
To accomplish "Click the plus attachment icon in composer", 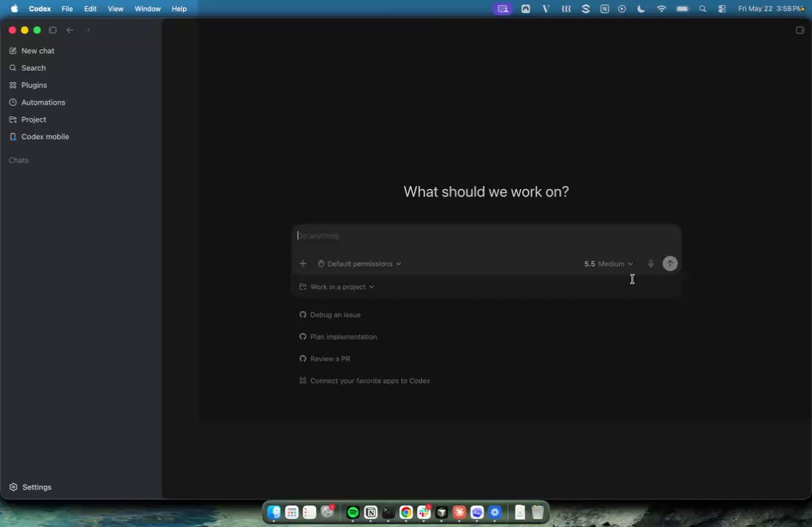I will [303, 263].
